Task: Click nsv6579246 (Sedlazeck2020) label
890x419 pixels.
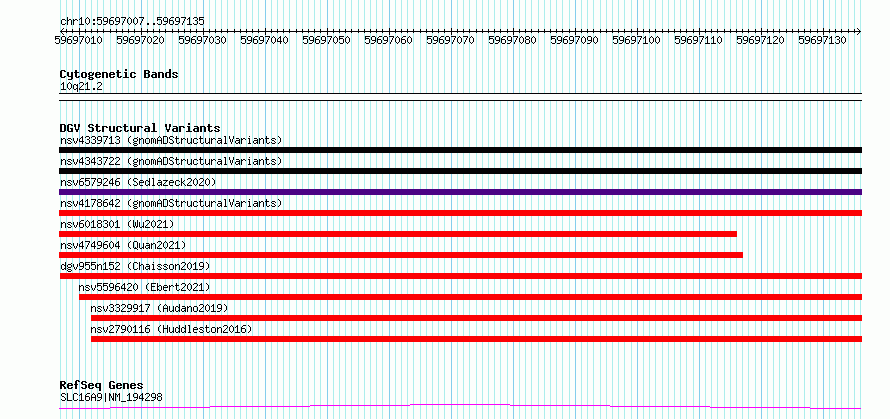Action: [138, 182]
